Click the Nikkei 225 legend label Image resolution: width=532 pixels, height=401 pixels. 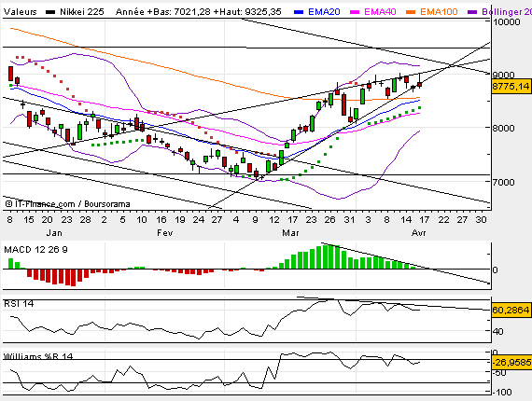pos(82,12)
